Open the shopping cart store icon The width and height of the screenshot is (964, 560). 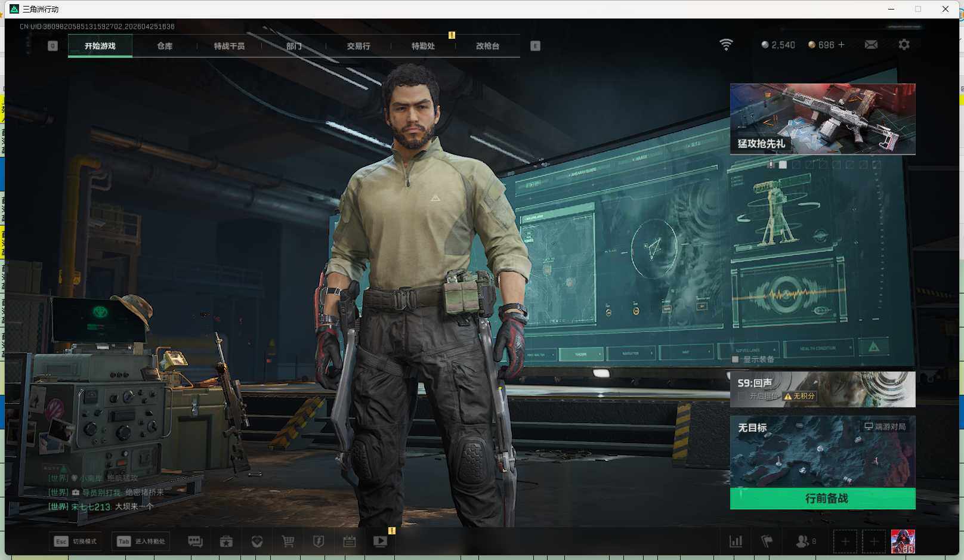288,542
